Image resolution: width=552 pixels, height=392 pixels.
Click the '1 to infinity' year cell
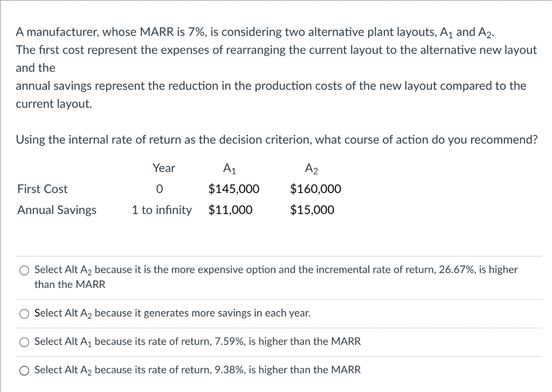(x=162, y=210)
